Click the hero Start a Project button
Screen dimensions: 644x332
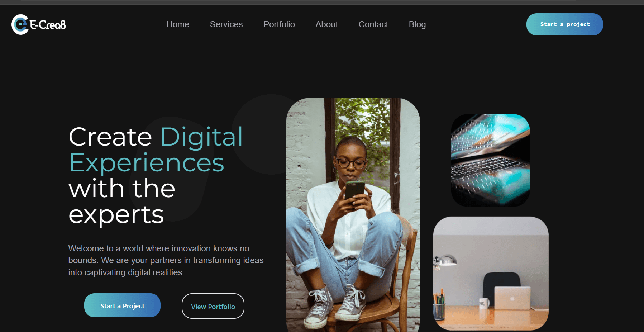click(122, 305)
